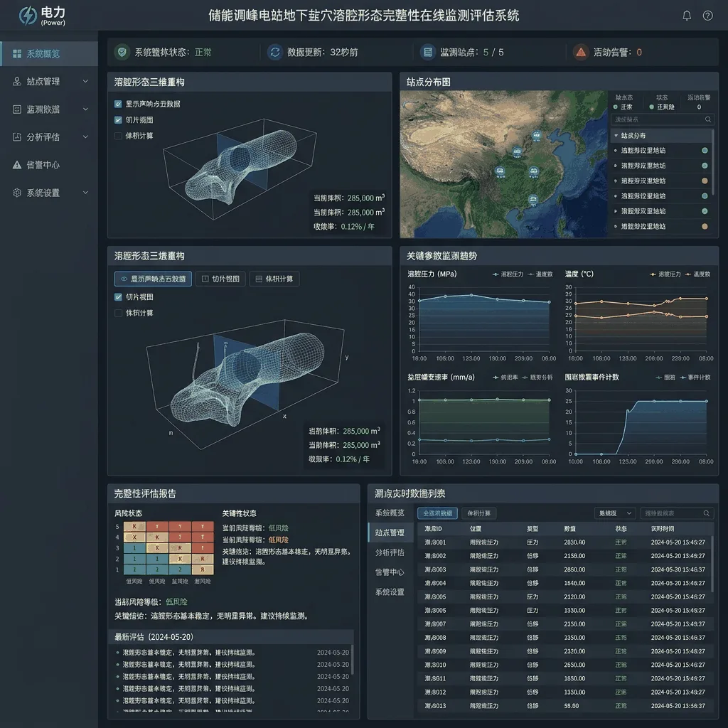Expand the 监测数据 sidebar chevron
This screenshot has height=728, width=728.
(x=85, y=109)
